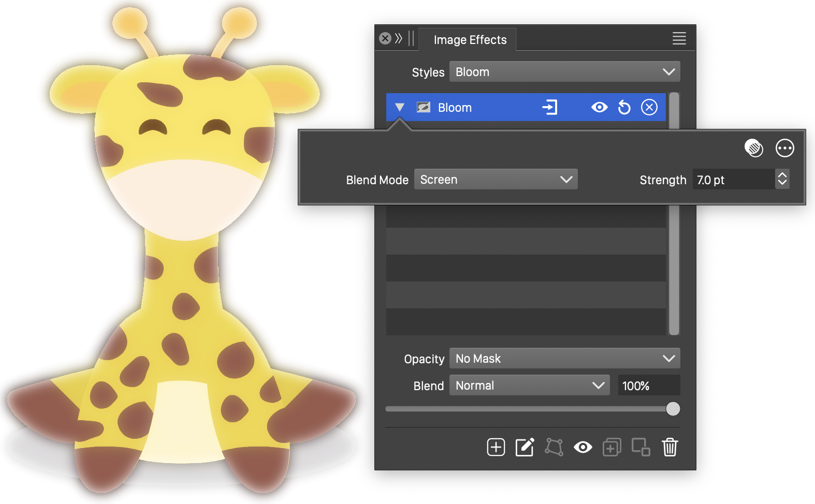The height and width of the screenshot is (504, 815).
Task: Open the Blend Mode Screen dropdown
Action: [496, 180]
